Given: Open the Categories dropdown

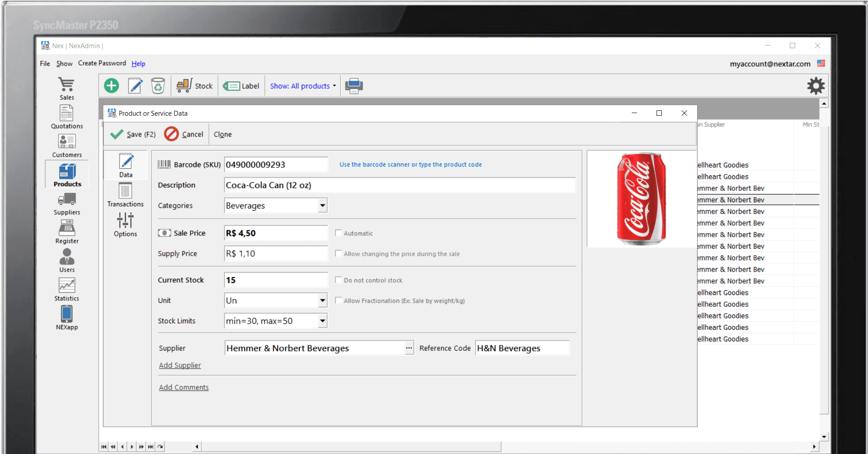Looking at the screenshot, I should 323,205.
